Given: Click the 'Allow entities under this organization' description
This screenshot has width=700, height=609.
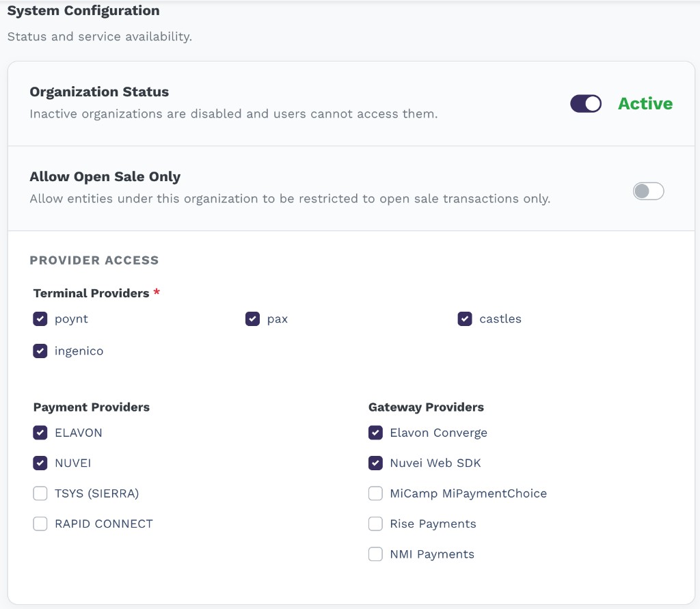Looking at the screenshot, I should click(x=290, y=199).
